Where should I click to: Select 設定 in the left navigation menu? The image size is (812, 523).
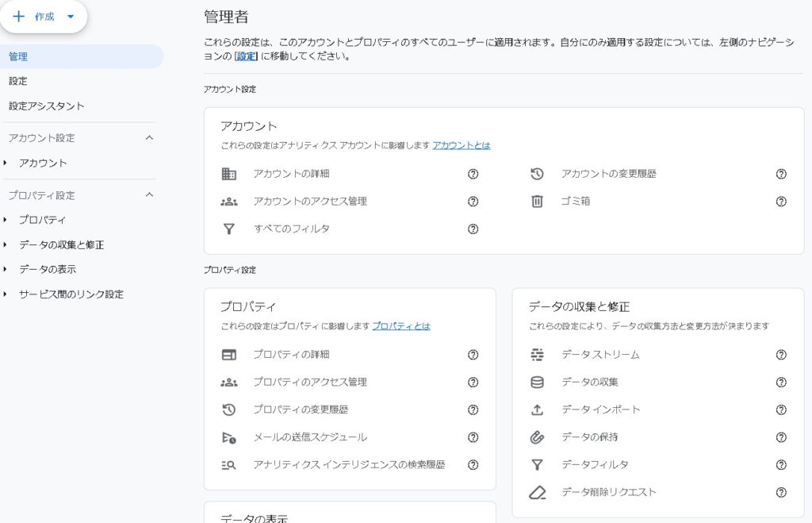18,81
